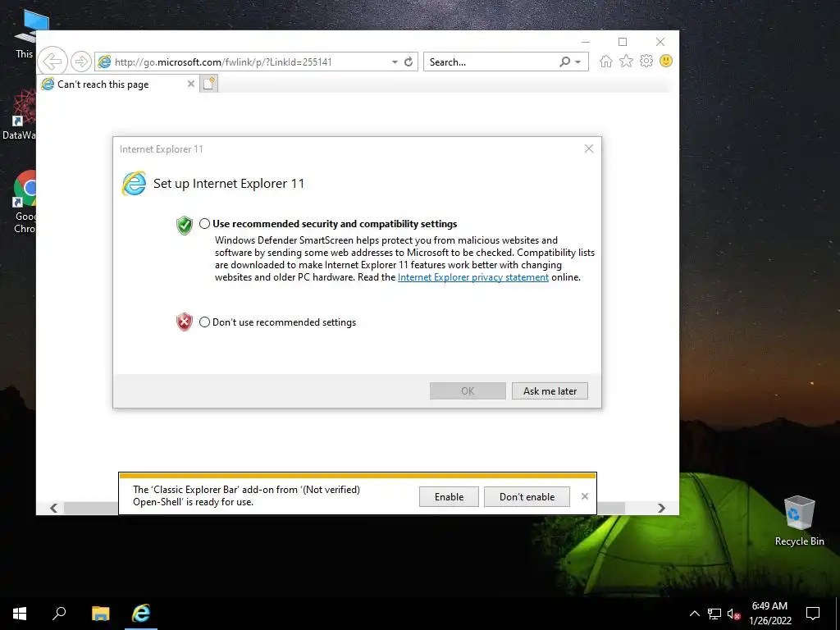This screenshot has height=630, width=840.
Task: Open Favorites star icon
Action: tap(626, 61)
